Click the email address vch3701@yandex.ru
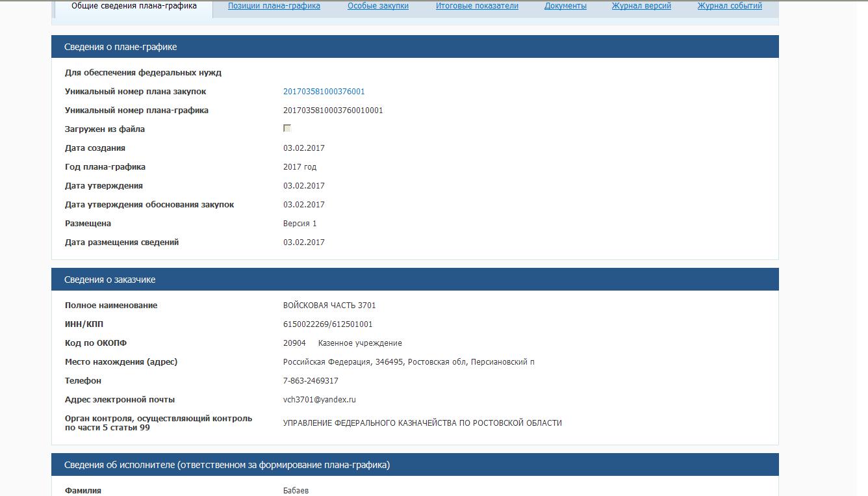 [319, 400]
